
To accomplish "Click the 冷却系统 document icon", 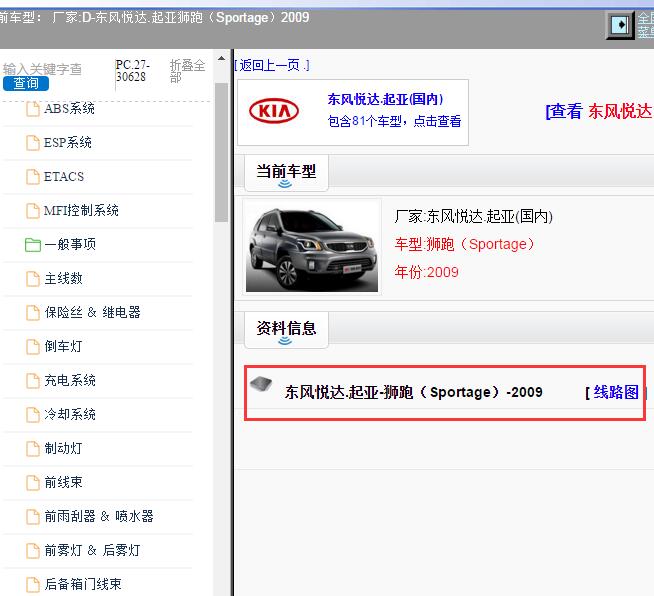I will [x=33, y=415].
